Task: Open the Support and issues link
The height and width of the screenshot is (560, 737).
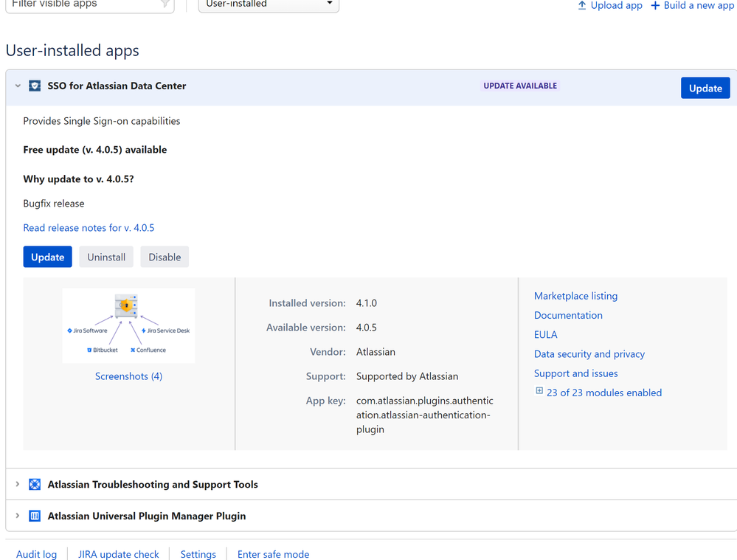Action: (x=575, y=373)
